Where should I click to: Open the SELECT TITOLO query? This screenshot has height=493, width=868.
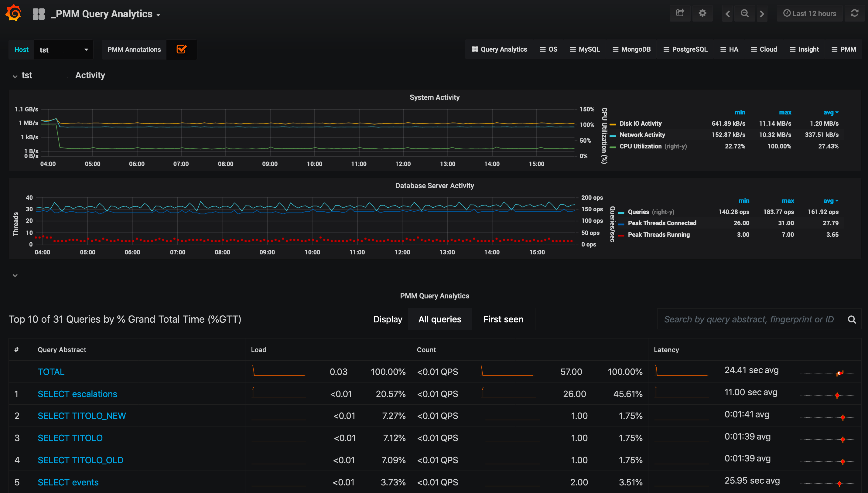(x=70, y=438)
